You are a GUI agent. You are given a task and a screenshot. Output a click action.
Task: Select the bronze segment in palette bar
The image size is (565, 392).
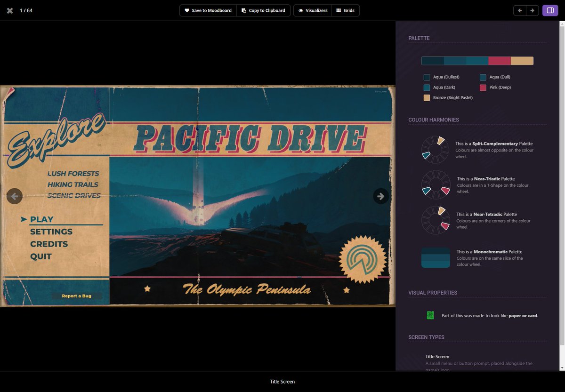[522, 61]
